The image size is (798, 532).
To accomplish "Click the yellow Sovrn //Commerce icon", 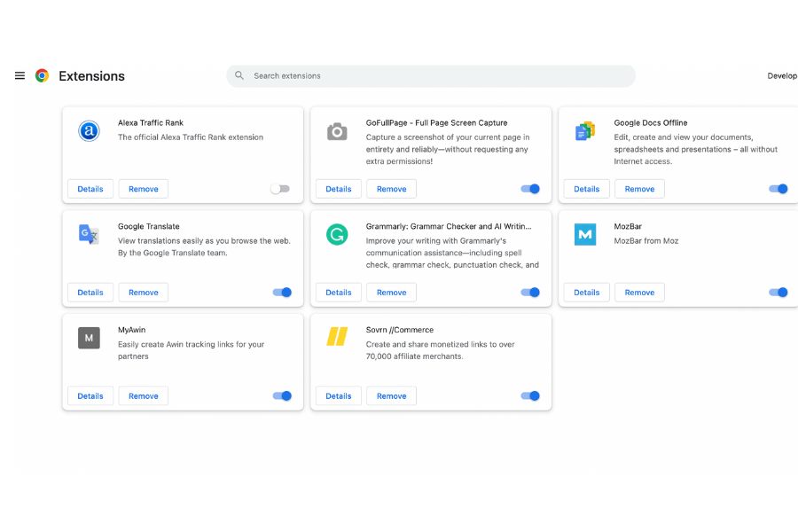I will 336,338.
